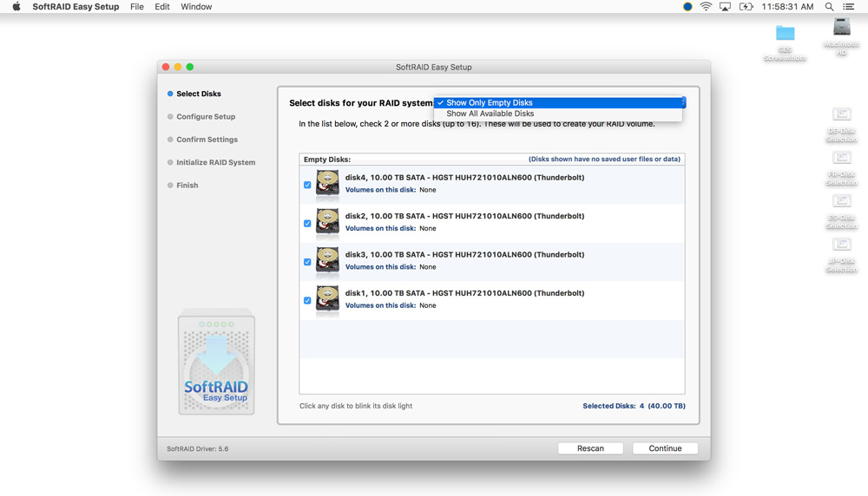Click the disk1 hard drive icon
Screen dimensions: 868x496
tap(327, 298)
